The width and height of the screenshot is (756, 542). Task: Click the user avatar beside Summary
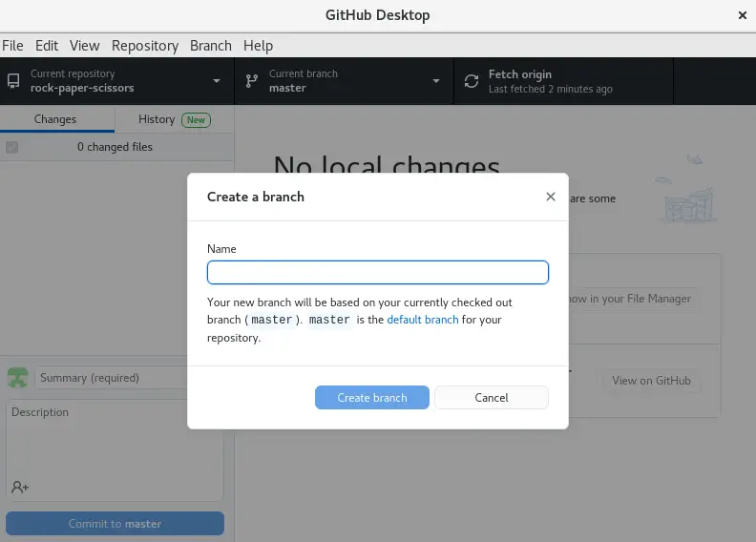pyautogui.click(x=18, y=378)
